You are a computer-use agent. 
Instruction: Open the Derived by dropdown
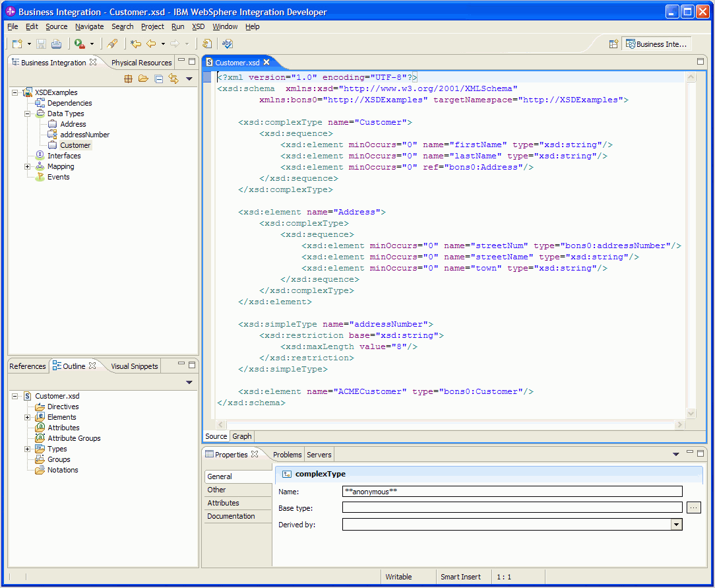click(676, 525)
